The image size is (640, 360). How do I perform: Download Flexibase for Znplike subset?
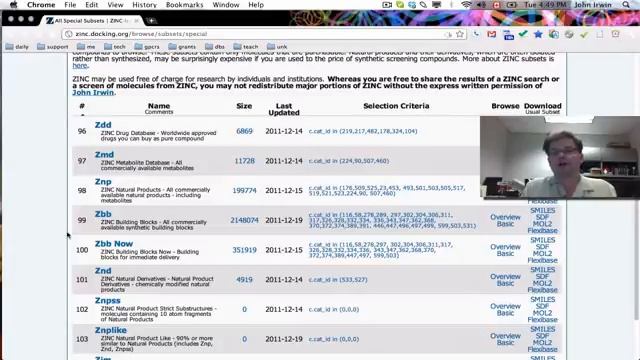pyautogui.click(x=542, y=349)
